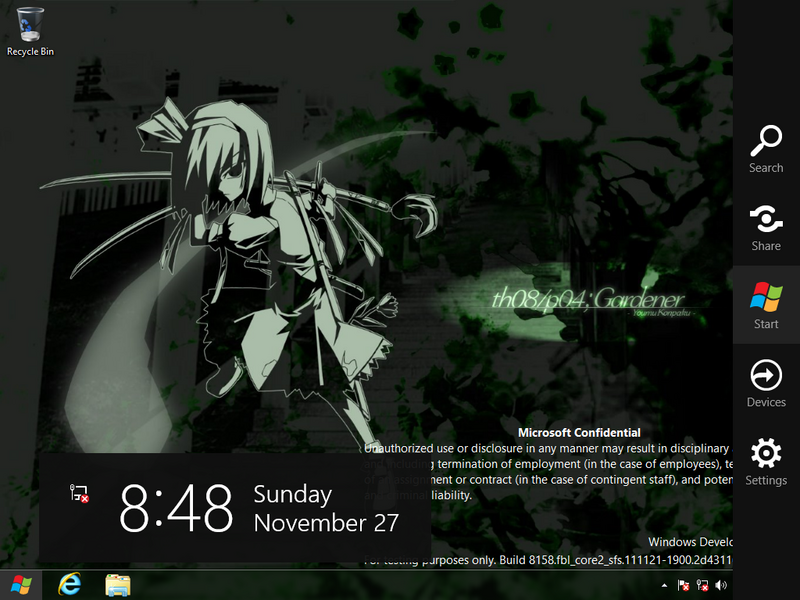The width and height of the screenshot is (800, 600).
Task: Open the Settings charm
Action: (766, 461)
